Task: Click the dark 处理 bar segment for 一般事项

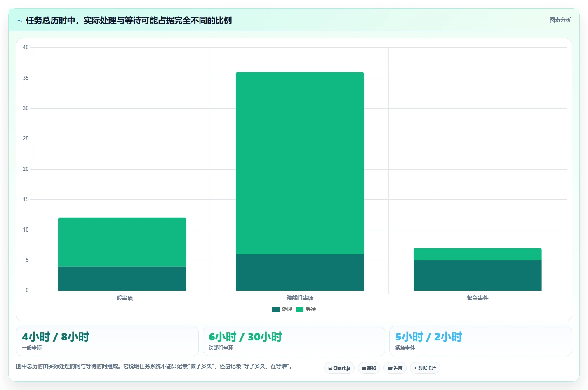Action: tap(122, 279)
